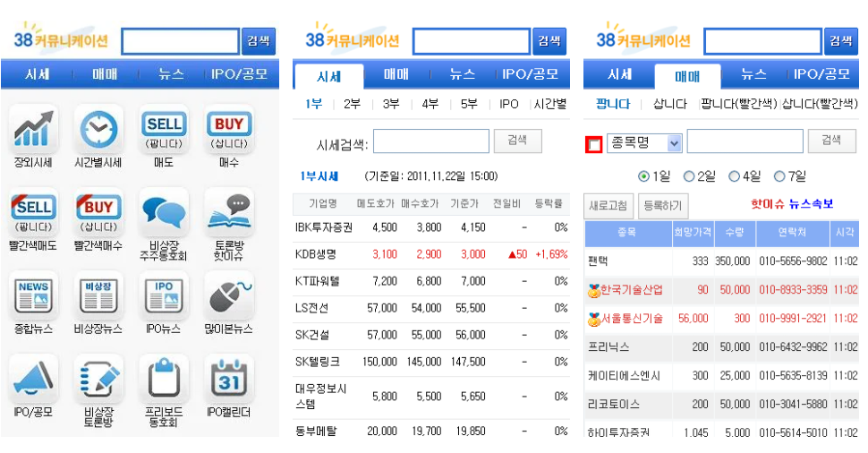868x453 pixels.
Task: Click the KDB생명 row name
Action: (x=316, y=255)
